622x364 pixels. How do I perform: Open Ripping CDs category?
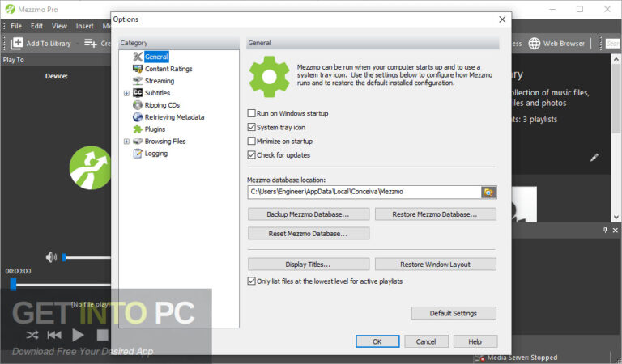162,105
